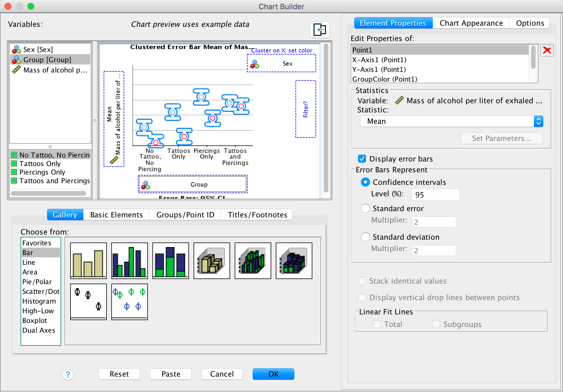Viewport: 563px width, 392px height.
Task: Open the Statistic Mean dropdown
Action: pos(451,121)
